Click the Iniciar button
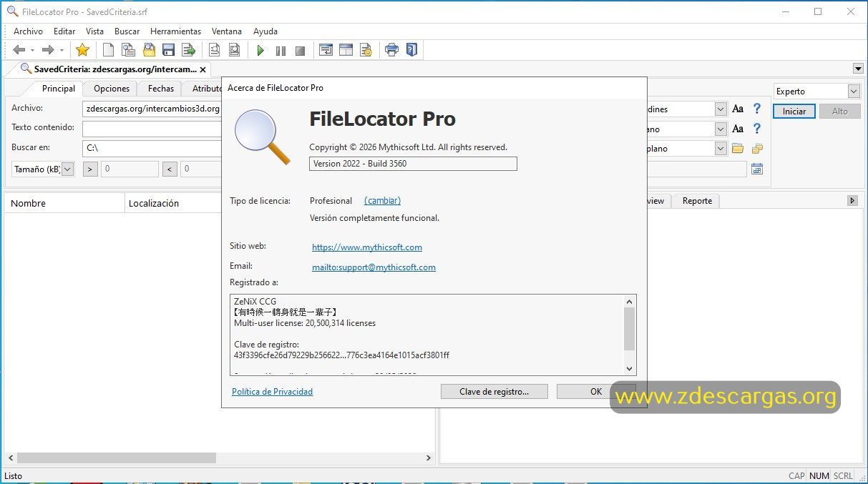 click(x=794, y=111)
